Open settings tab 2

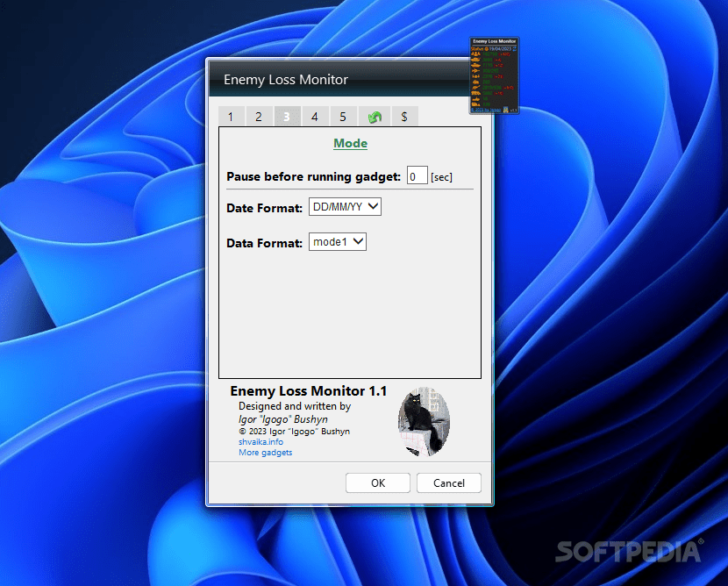(x=259, y=116)
